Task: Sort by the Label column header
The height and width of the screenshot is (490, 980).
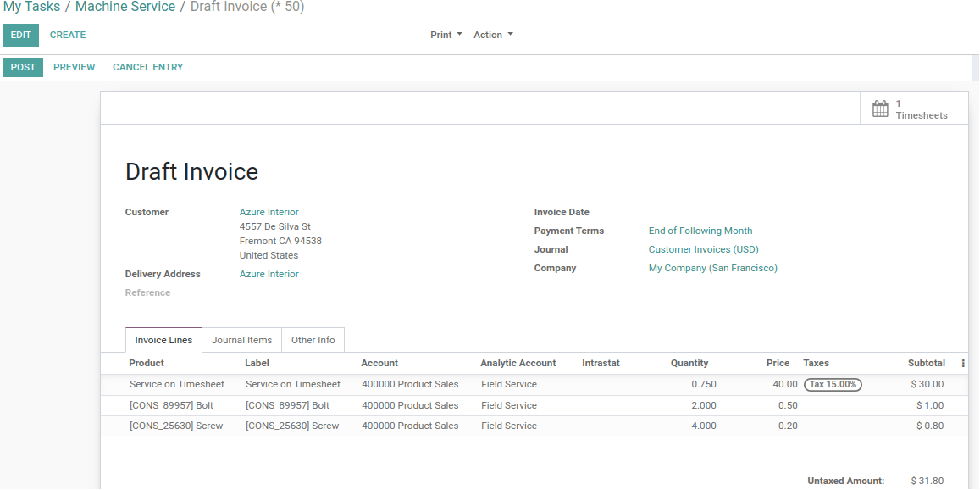Action: [257, 363]
